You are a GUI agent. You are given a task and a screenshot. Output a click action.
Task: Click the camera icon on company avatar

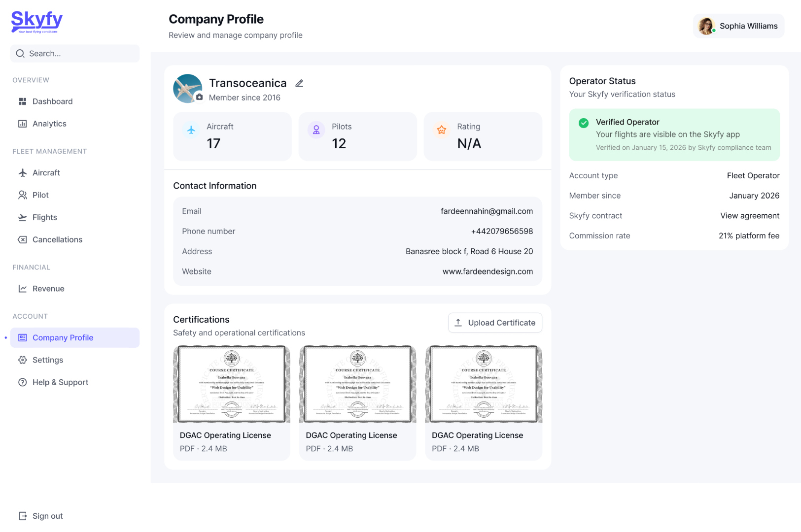tap(199, 97)
